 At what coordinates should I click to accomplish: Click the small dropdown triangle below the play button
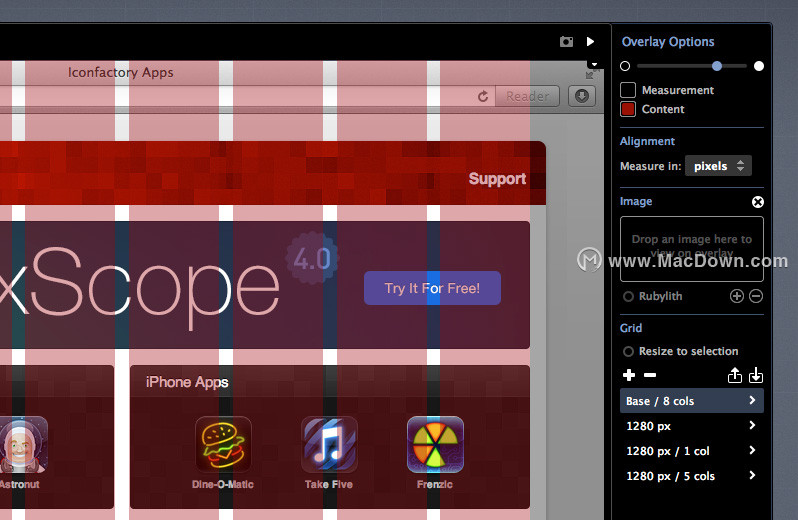click(594, 64)
